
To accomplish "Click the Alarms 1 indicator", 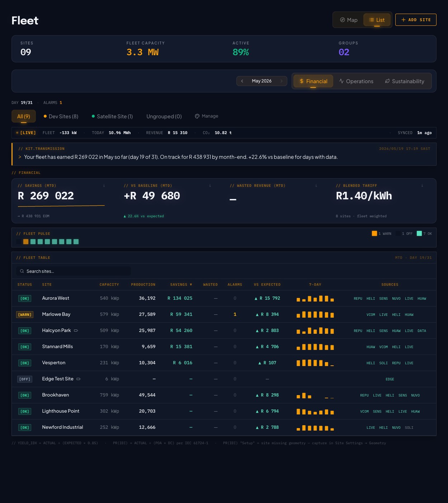I will pos(53,103).
